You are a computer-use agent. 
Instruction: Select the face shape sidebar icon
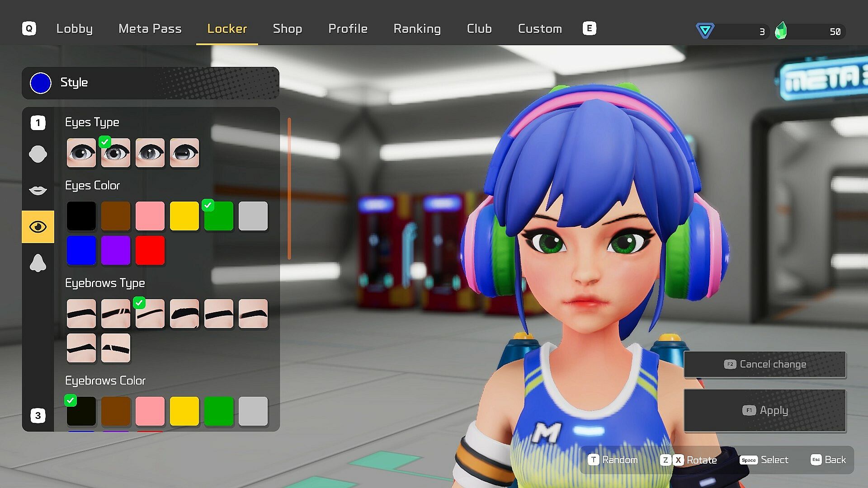tap(38, 154)
